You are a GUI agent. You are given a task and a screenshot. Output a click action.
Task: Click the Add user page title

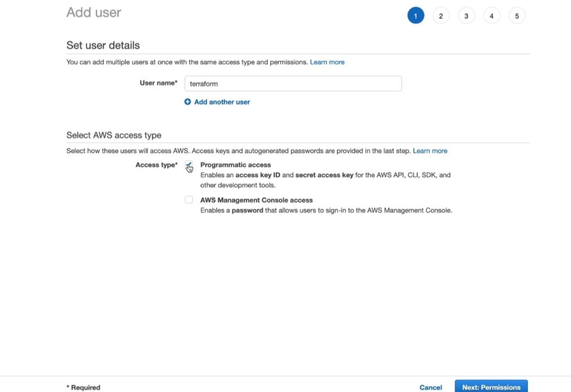(x=94, y=12)
